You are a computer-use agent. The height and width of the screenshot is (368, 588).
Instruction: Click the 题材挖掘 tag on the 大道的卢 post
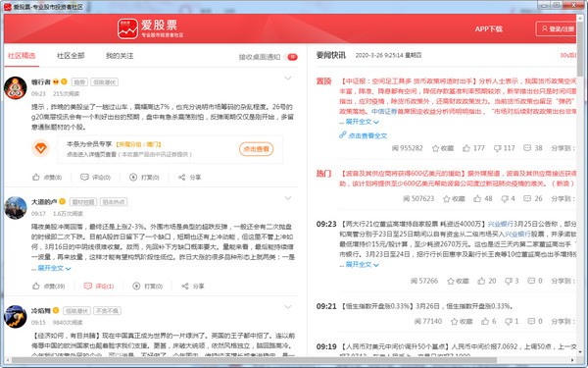tap(83, 202)
